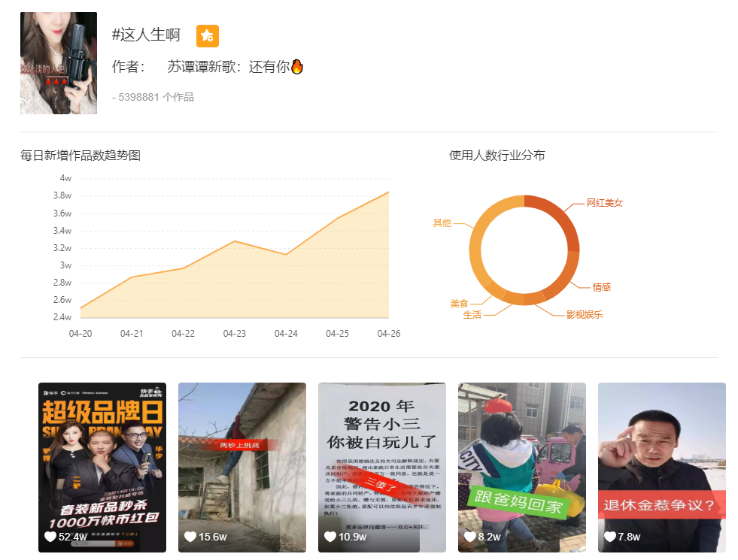
Task: Click the heart icon on the 跟爸妈回家 video
Action: tap(469, 537)
